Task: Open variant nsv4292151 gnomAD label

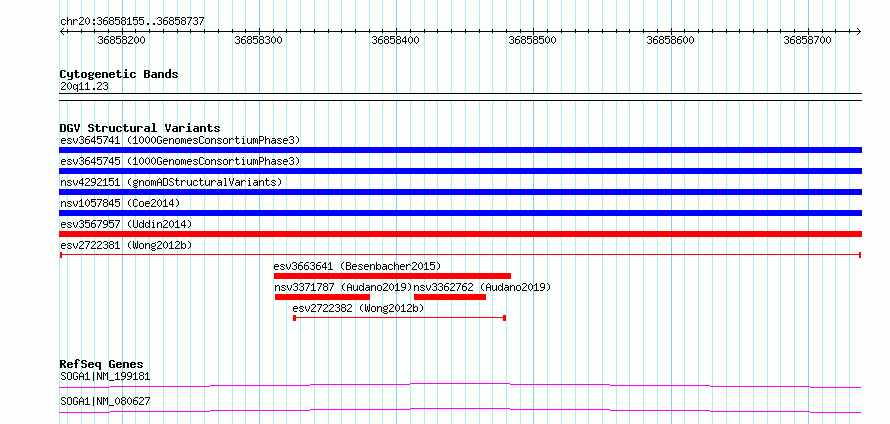Action: pyautogui.click(x=171, y=182)
